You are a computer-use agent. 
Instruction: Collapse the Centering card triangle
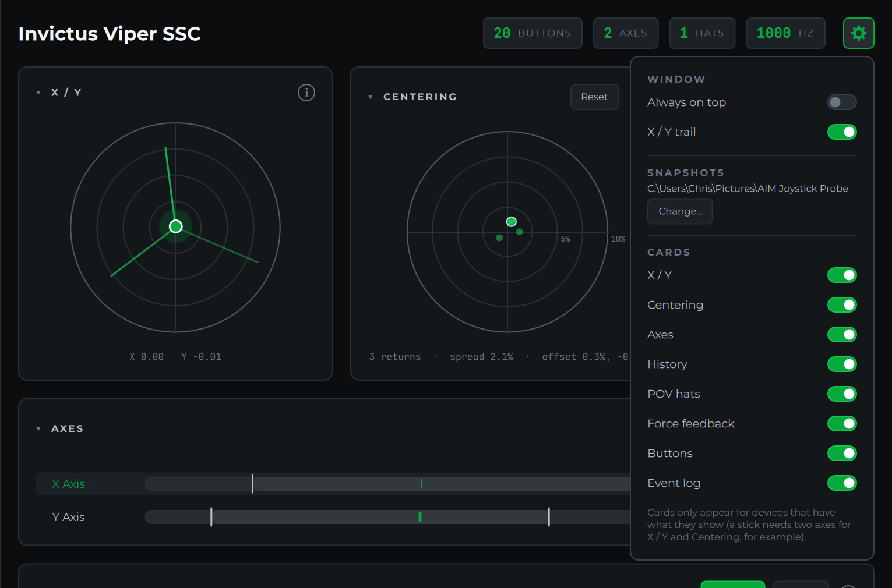(x=371, y=97)
